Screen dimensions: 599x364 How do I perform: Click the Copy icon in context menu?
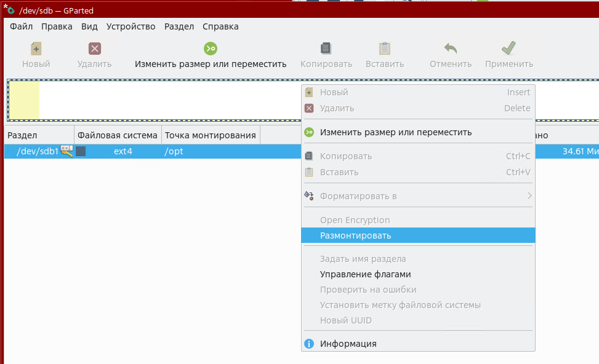[x=309, y=156]
